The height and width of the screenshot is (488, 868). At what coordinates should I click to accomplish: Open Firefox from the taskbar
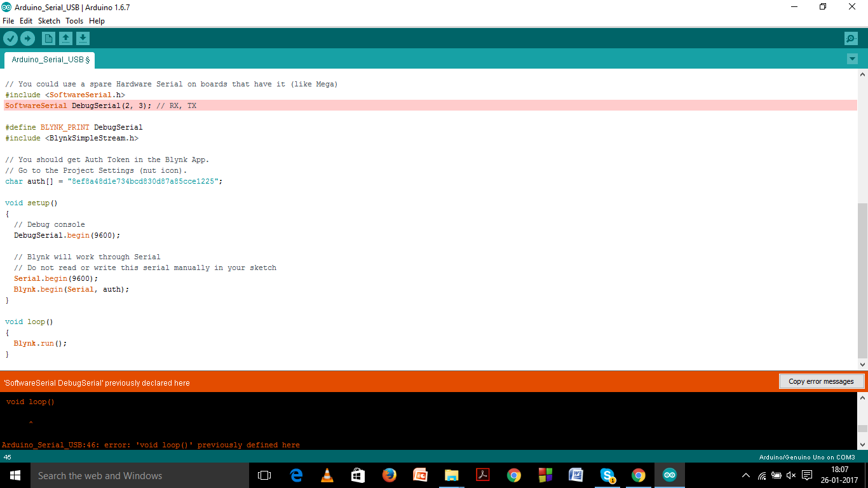click(x=389, y=475)
